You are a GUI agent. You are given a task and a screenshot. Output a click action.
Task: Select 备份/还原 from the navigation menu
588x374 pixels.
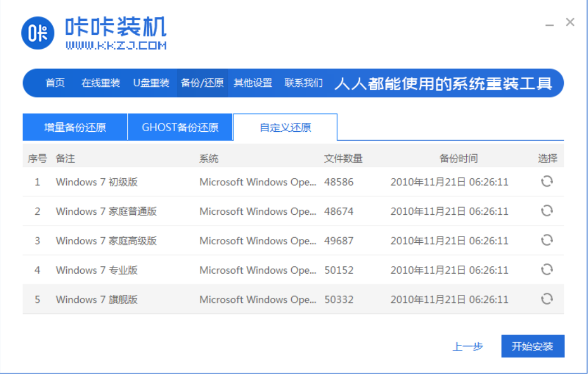[x=202, y=81]
